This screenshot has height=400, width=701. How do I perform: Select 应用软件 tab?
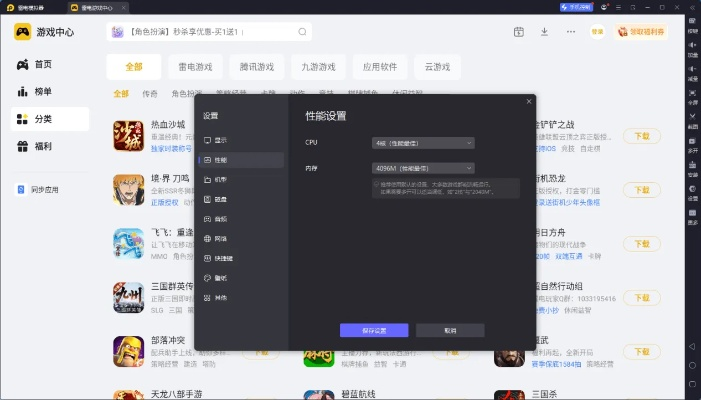tap(380, 67)
